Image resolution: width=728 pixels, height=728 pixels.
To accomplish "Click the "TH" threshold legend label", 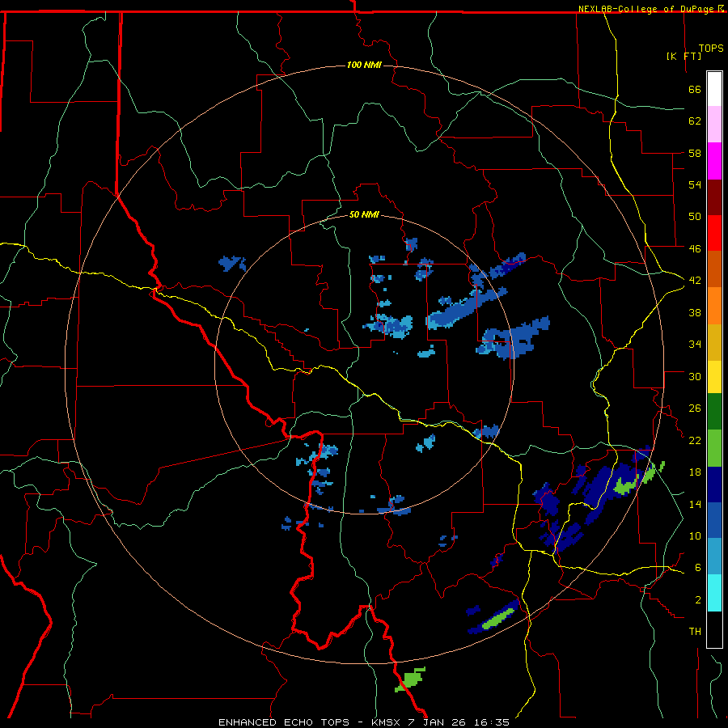I will [695, 632].
